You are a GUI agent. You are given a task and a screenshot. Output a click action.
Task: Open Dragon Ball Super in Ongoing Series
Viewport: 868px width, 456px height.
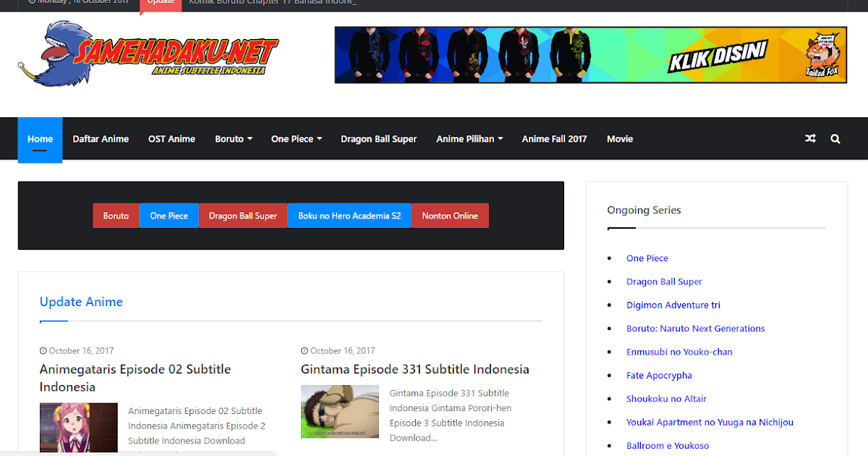(664, 282)
